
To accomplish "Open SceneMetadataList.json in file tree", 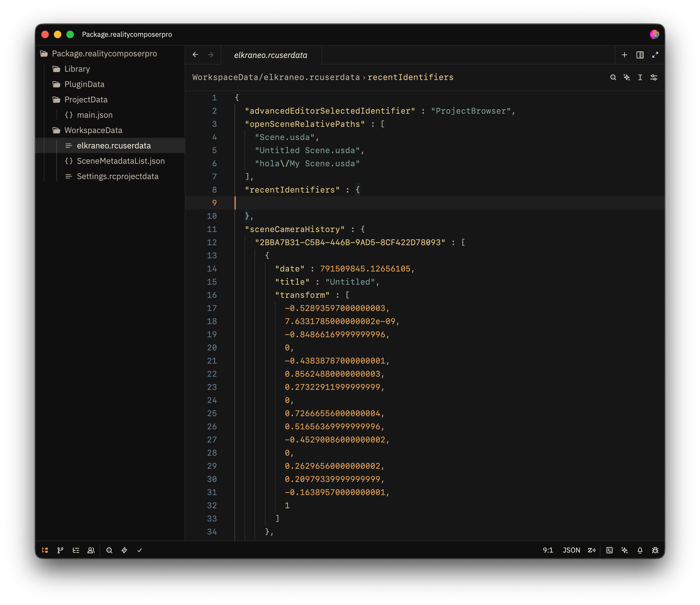I will [120, 161].
